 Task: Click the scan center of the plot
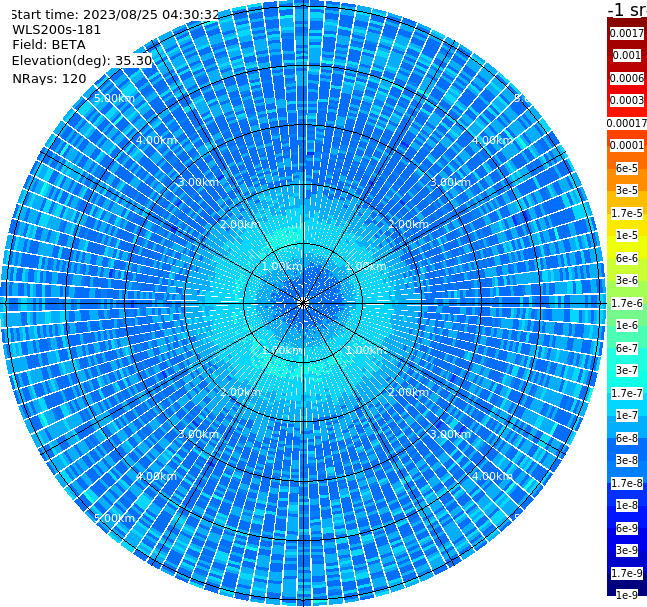(x=303, y=303)
